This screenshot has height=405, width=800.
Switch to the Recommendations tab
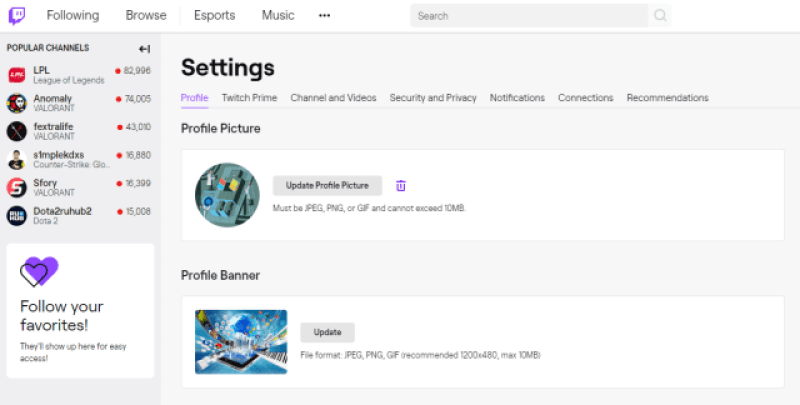668,97
